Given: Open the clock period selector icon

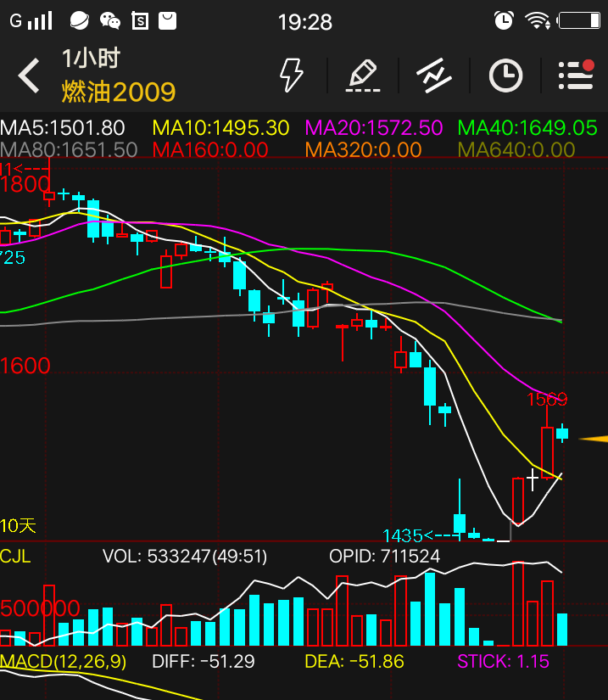Looking at the screenshot, I should (x=505, y=76).
